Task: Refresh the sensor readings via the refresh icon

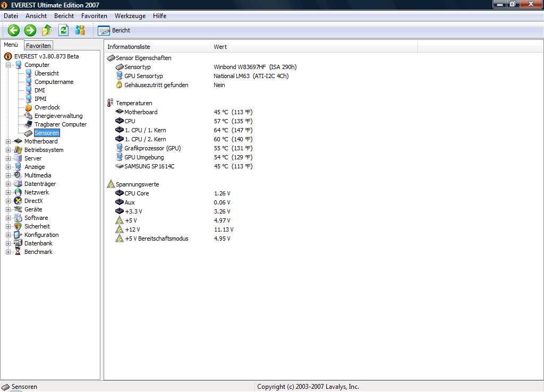Action: [63, 30]
